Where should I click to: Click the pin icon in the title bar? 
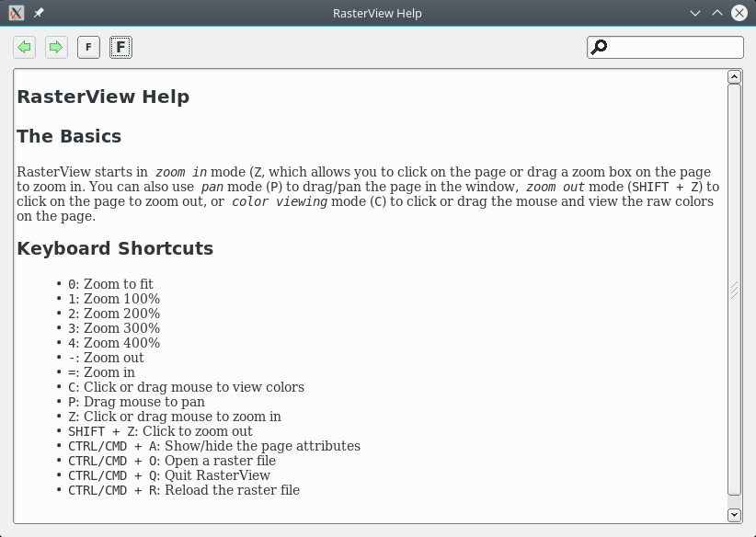coord(39,13)
